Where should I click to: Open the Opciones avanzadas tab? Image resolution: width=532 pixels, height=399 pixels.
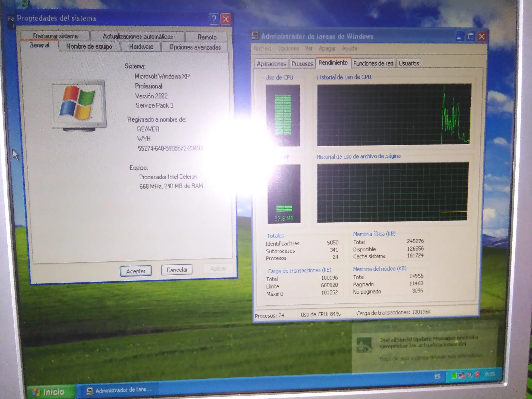point(195,47)
